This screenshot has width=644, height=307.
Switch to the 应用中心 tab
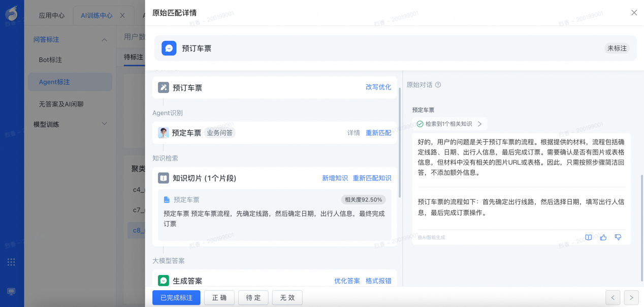pos(52,16)
